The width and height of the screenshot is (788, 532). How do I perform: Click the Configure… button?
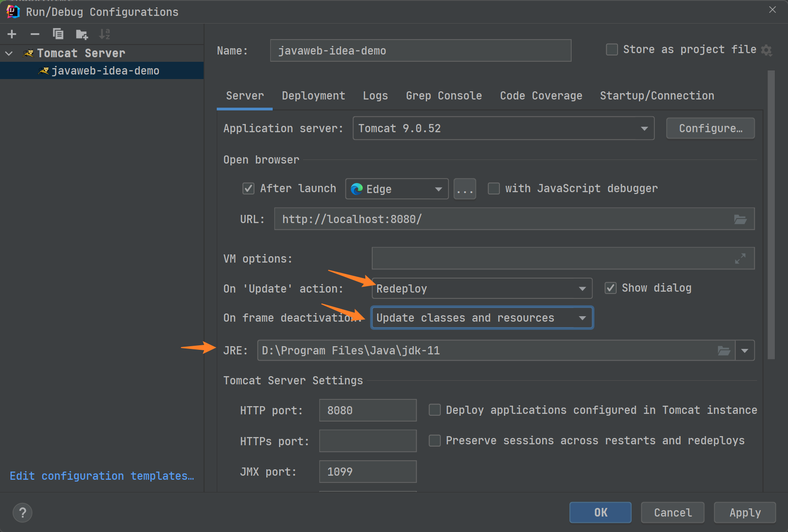pyautogui.click(x=710, y=129)
